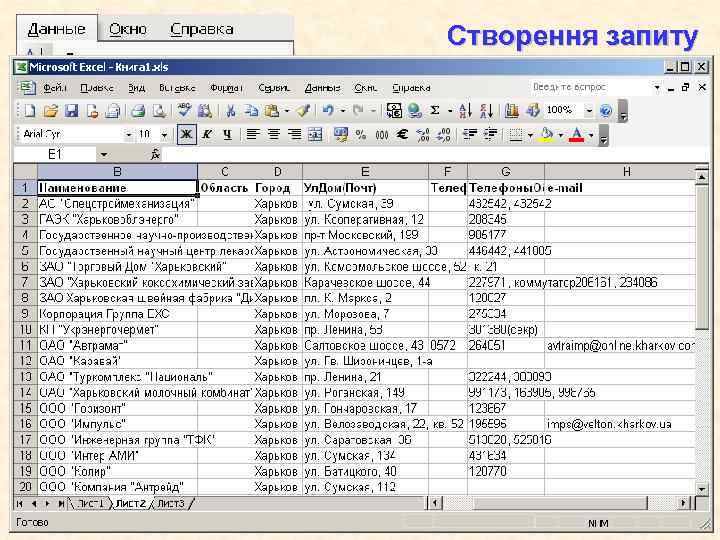The width and height of the screenshot is (720, 540).
Task: Toggle underline (Ч) formatting
Action: point(227,135)
